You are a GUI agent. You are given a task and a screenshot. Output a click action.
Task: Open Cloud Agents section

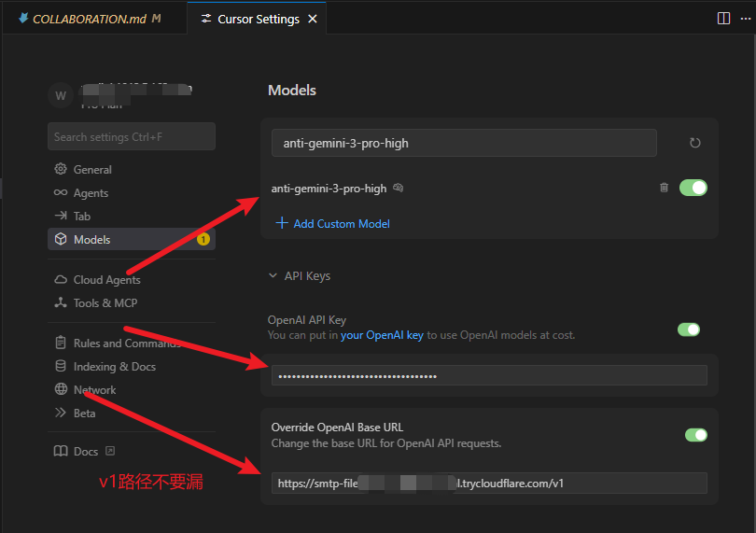pyautogui.click(x=132, y=280)
